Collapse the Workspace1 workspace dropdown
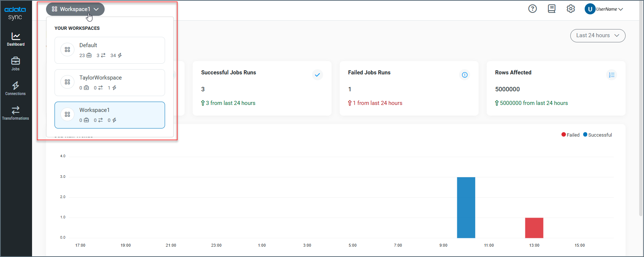 pos(75,9)
